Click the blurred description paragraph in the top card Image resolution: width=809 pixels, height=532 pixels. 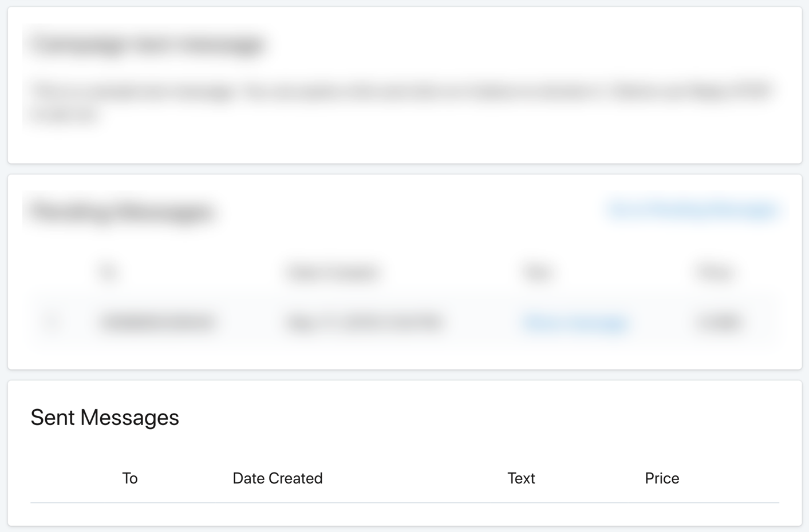pyautogui.click(x=401, y=103)
